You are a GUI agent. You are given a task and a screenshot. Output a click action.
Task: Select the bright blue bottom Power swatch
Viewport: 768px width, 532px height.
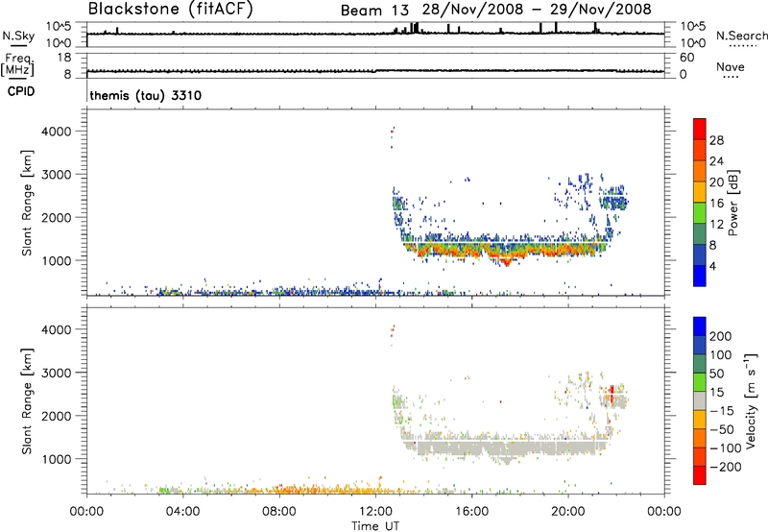(700, 276)
